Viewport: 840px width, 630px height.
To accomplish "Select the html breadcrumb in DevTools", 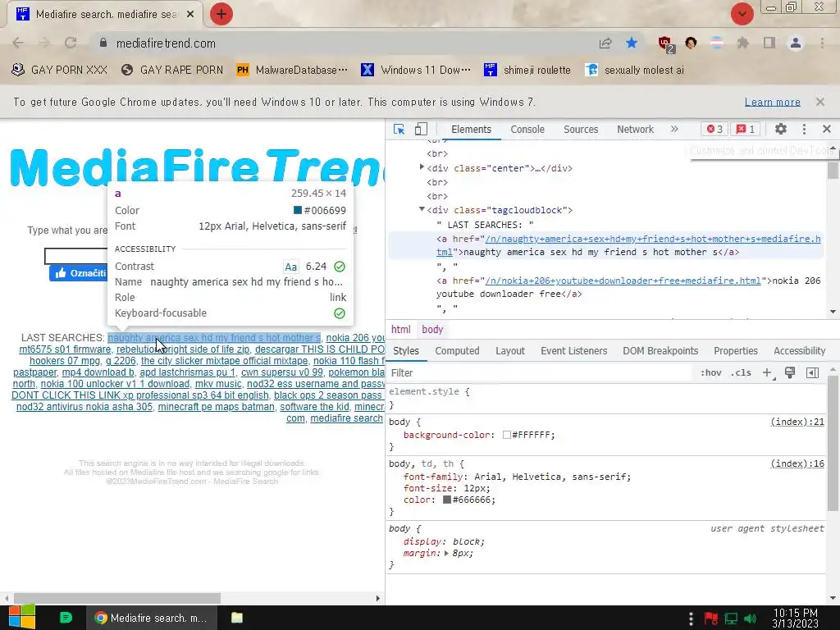I will click(x=400, y=330).
